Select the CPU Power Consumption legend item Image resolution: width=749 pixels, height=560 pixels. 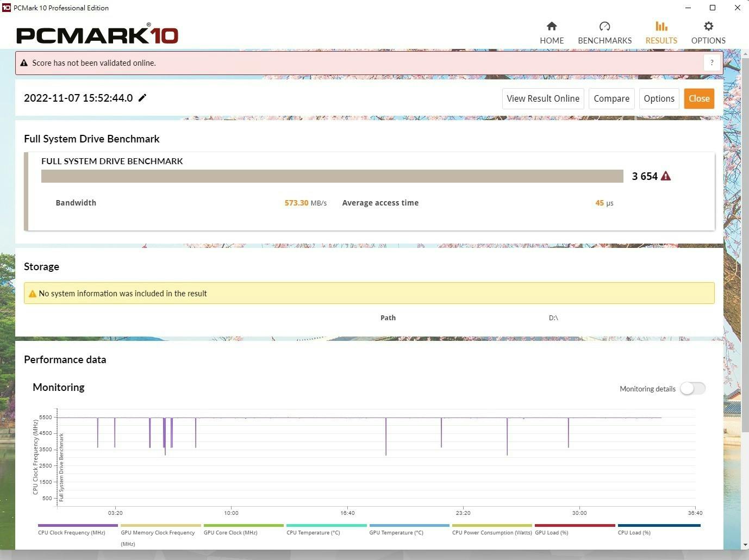(492, 530)
